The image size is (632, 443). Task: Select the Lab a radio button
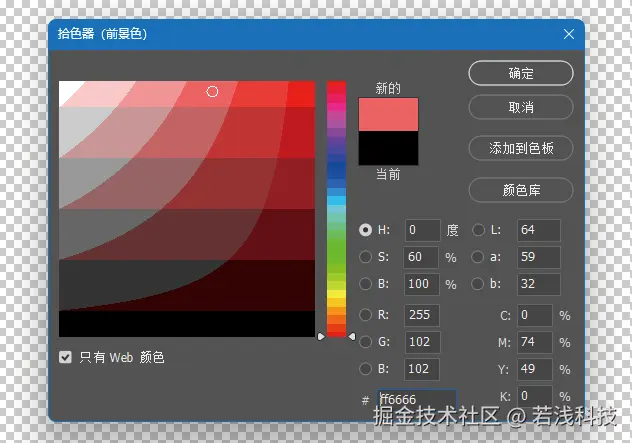(477, 257)
